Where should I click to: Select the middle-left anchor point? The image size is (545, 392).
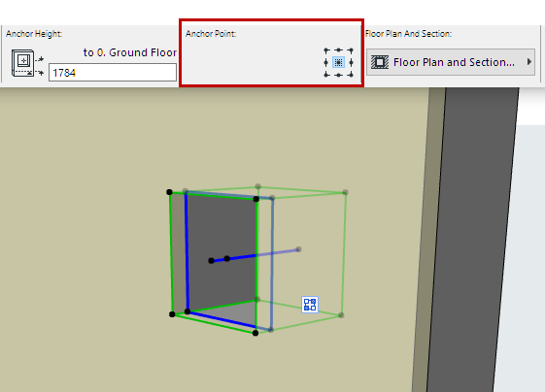[325, 62]
